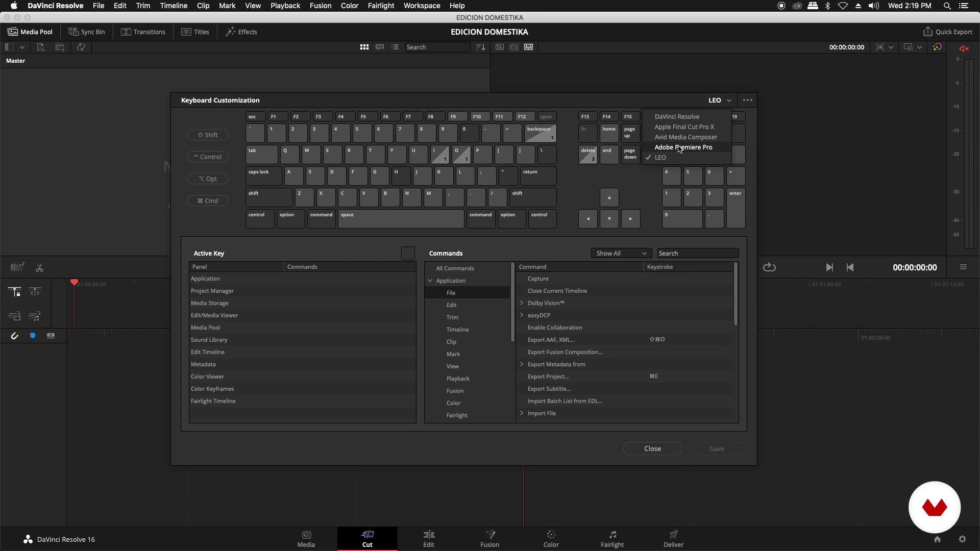Select the Fairlight command category
980x551 pixels.
click(x=457, y=415)
